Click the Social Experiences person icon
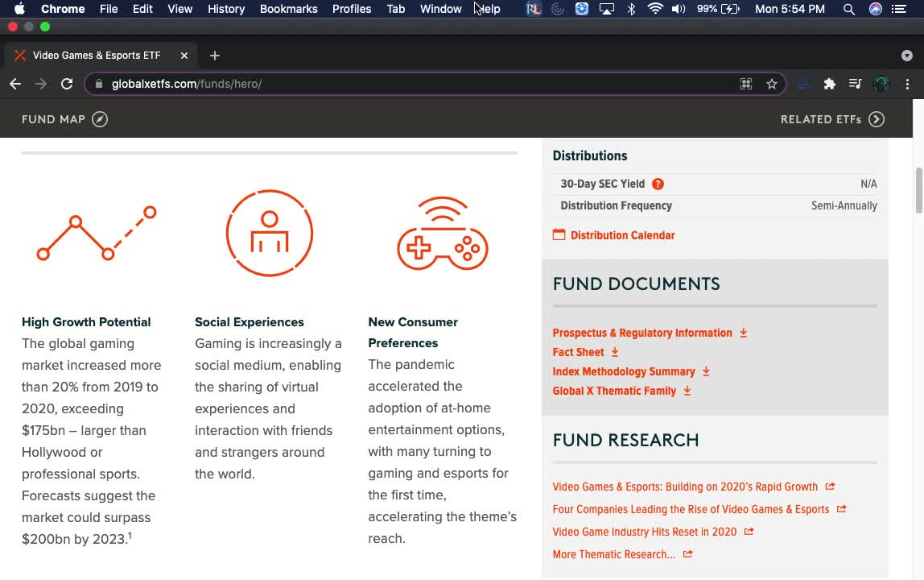924x580 pixels. [270, 233]
